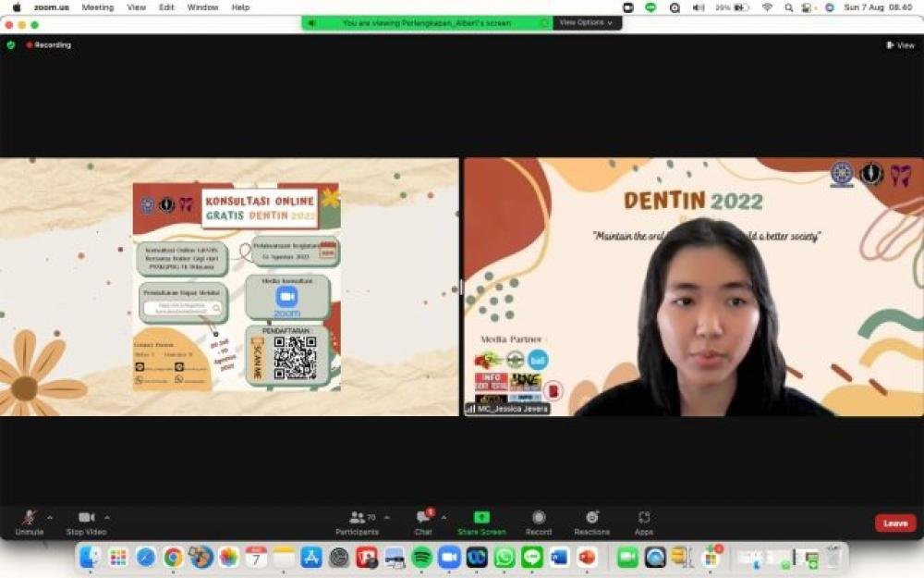Open the Participants panel
Image resolution: width=924 pixels, height=578 pixels.
pos(358,518)
